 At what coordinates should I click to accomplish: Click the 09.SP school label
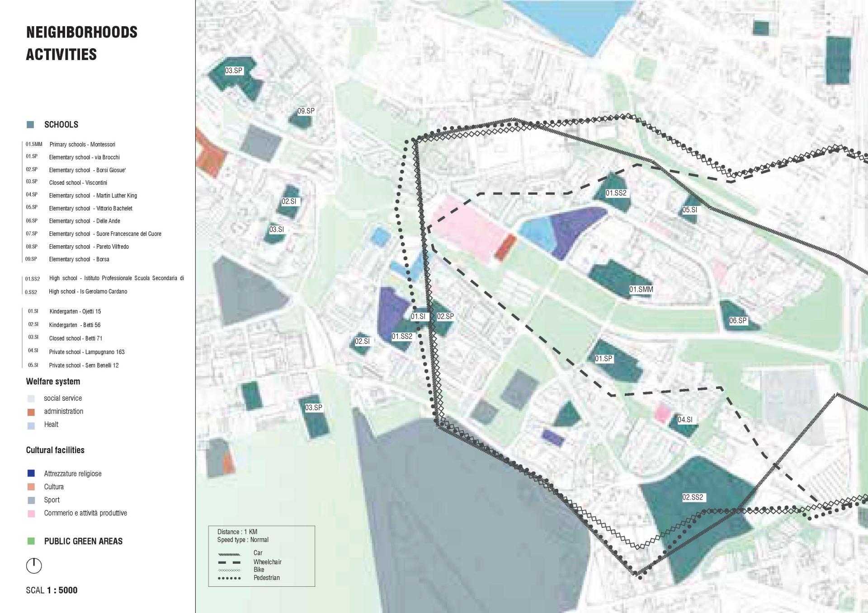pyautogui.click(x=306, y=111)
